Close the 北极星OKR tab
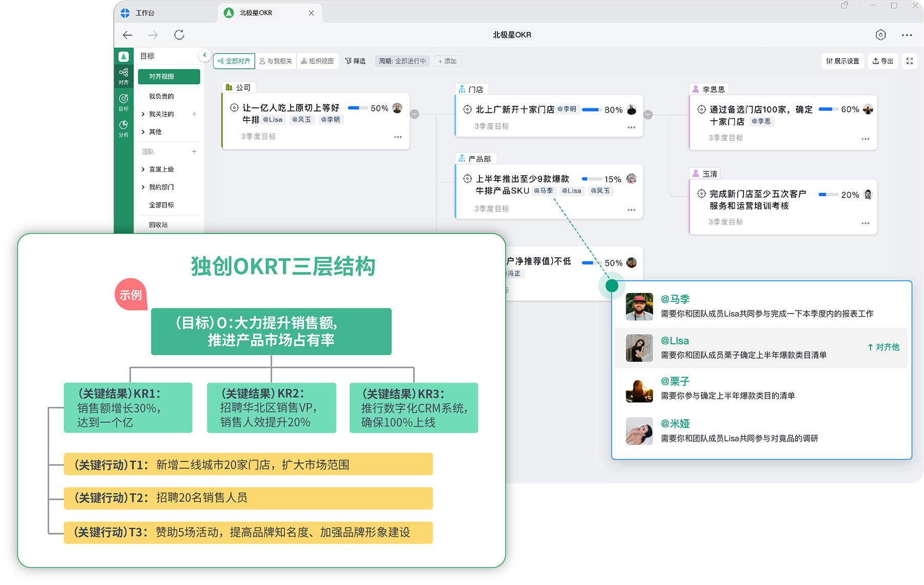 (311, 13)
